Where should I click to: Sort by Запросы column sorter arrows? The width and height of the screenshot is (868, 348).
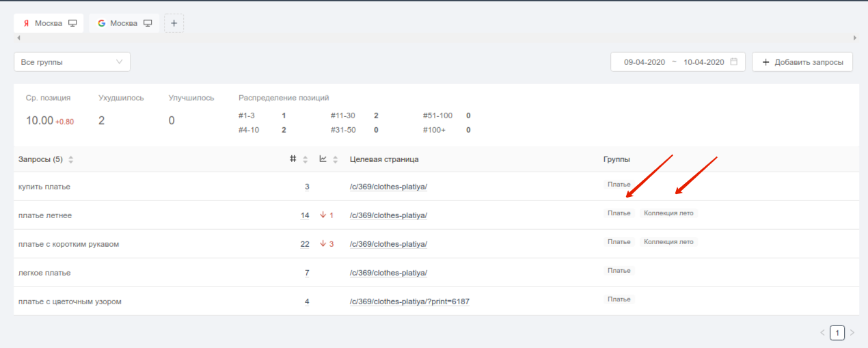(x=70, y=159)
